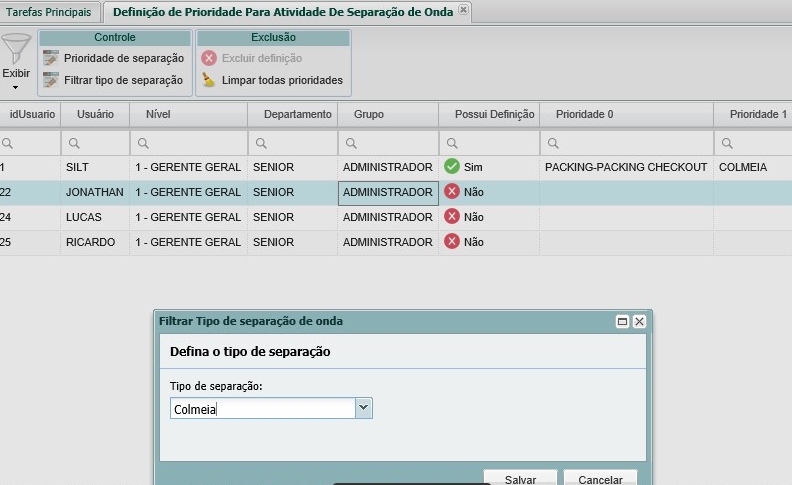Click the search icon under Possui Definição column
The width and height of the screenshot is (792, 485).
452,143
